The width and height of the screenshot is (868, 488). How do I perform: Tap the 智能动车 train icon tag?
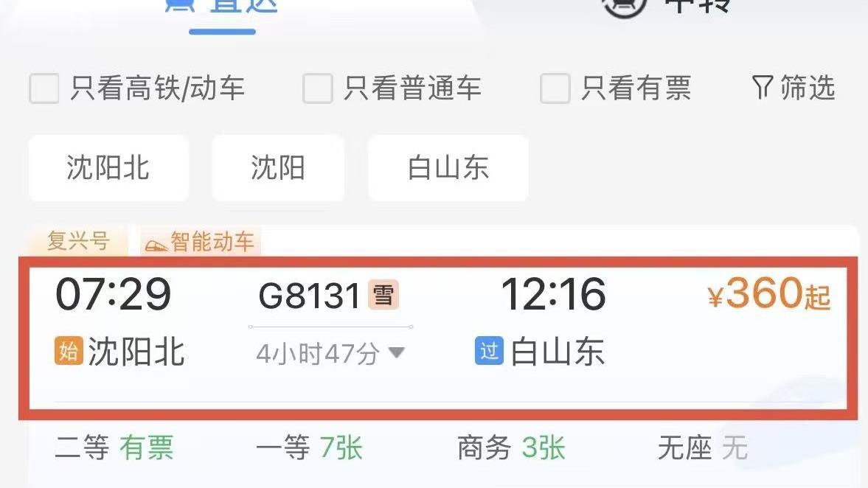pos(156,244)
